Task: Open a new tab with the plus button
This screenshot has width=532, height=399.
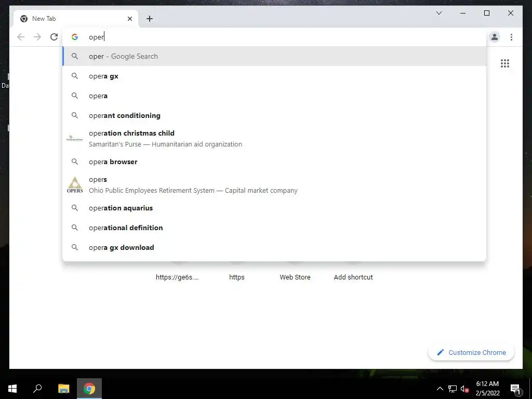Action: tap(150, 19)
